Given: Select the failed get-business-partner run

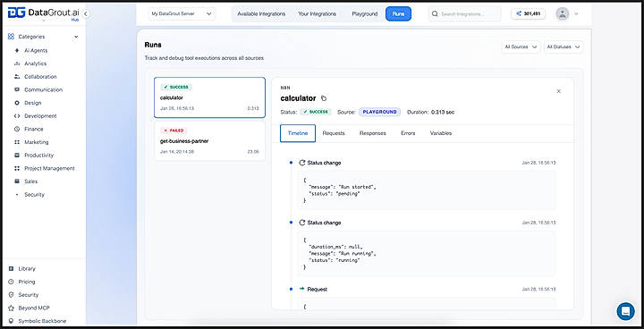Looking at the screenshot, I should (210, 141).
